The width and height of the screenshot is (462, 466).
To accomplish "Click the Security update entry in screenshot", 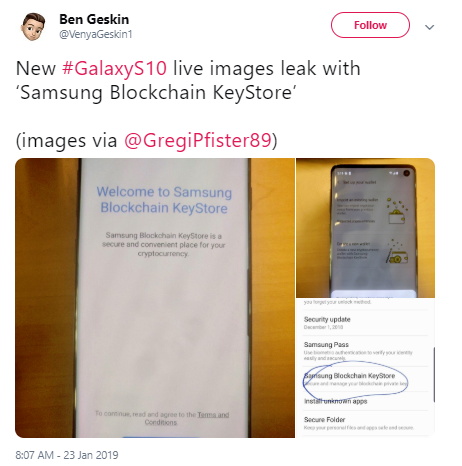I will tap(365, 323).
